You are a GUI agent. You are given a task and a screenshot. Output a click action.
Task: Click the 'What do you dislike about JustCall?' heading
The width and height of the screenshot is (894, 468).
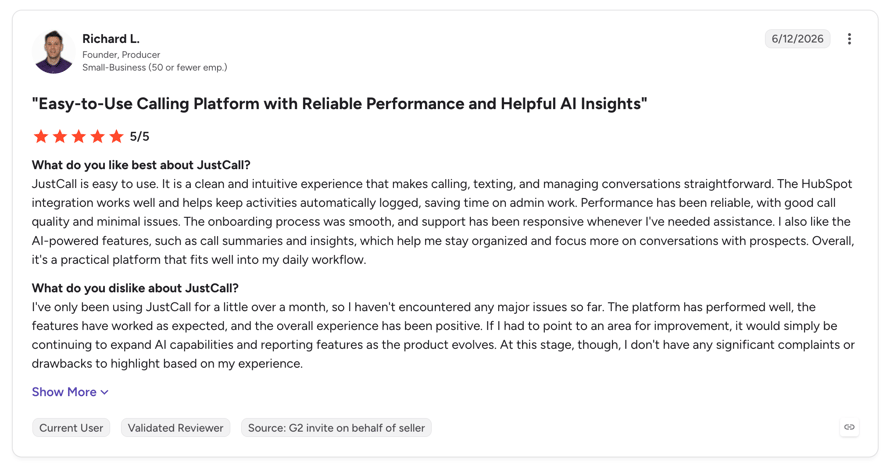[x=135, y=288]
